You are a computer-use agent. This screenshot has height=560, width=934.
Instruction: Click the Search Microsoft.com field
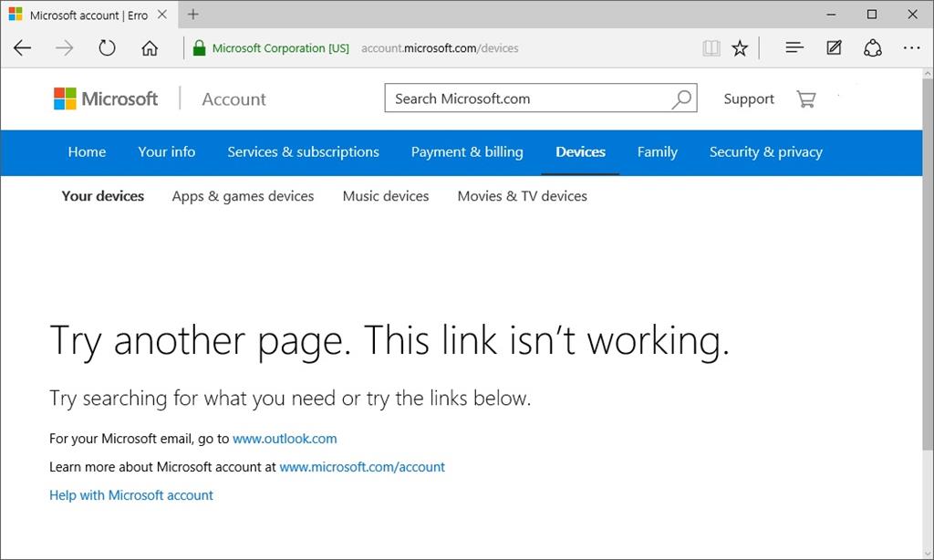[541, 99]
